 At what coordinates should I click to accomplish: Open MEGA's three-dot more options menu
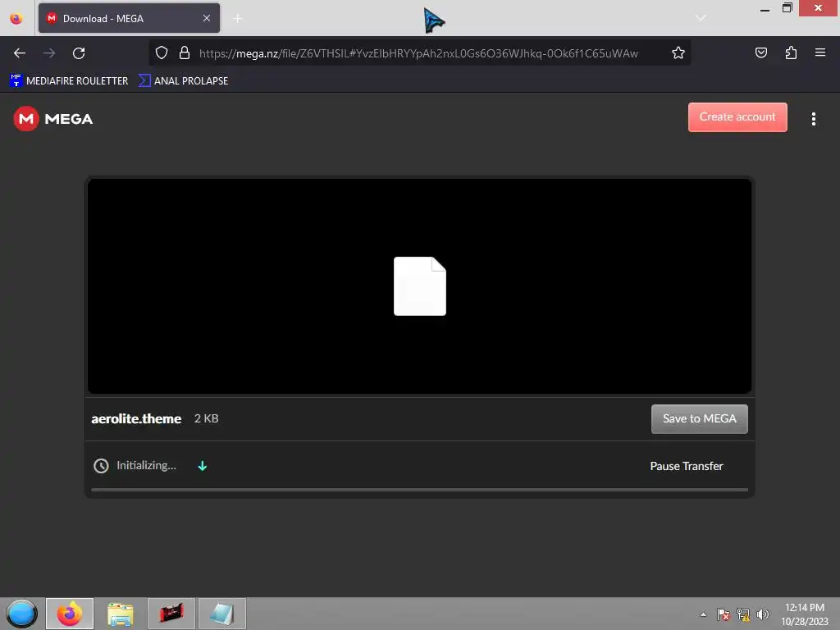coord(813,119)
